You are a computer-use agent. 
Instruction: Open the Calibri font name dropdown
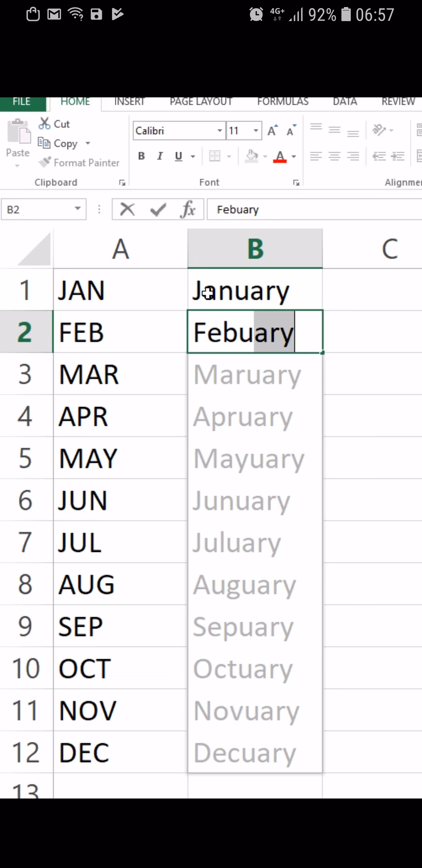[x=219, y=130]
